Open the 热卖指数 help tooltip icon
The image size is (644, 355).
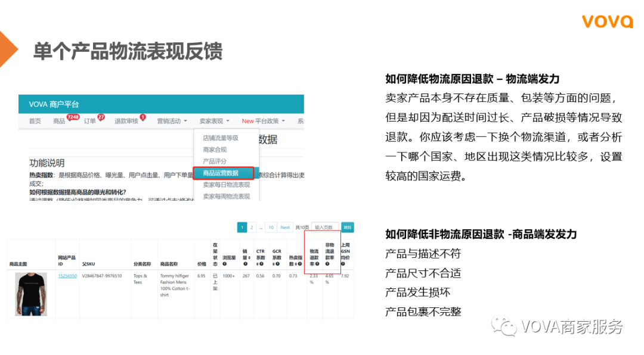point(299,263)
